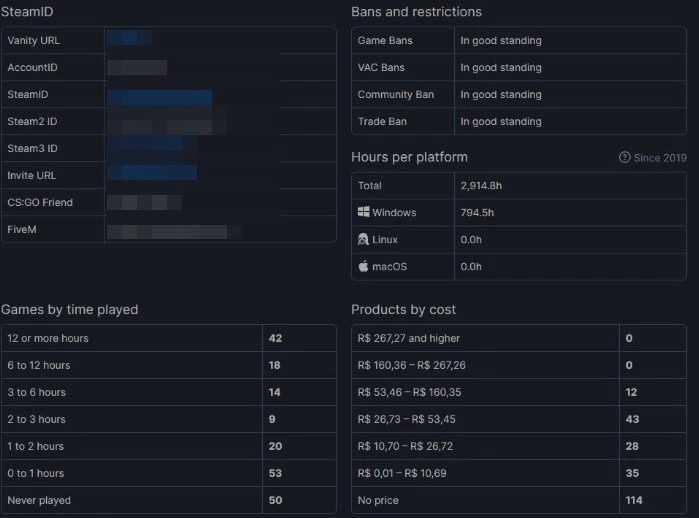The width and height of the screenshot is (699, 518).
Task: Click the Trade Ban status text
Action: pyautogui.click(x=501, y=121)
